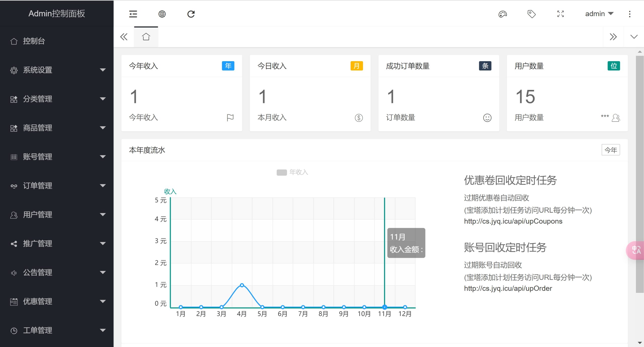Viewport: 644px width, 347px height.
Task: Open the tab operations chevron dropdown
Action: coord(634,37)
